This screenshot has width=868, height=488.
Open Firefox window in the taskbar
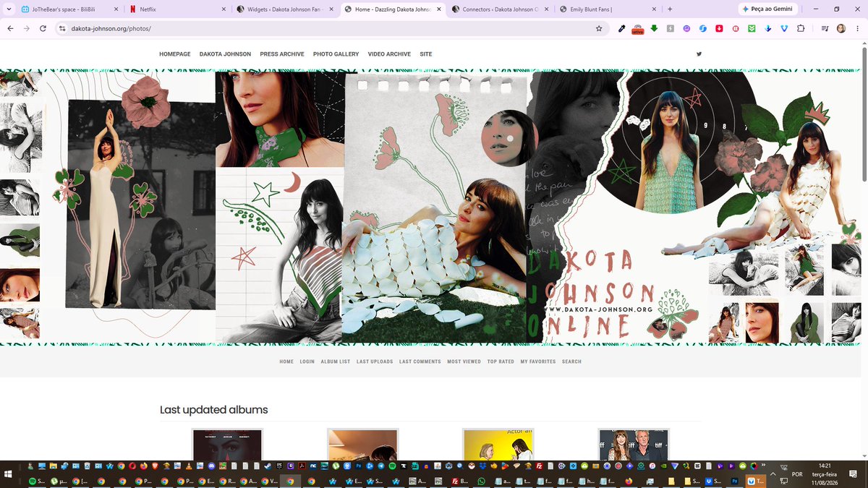(629, 481)
